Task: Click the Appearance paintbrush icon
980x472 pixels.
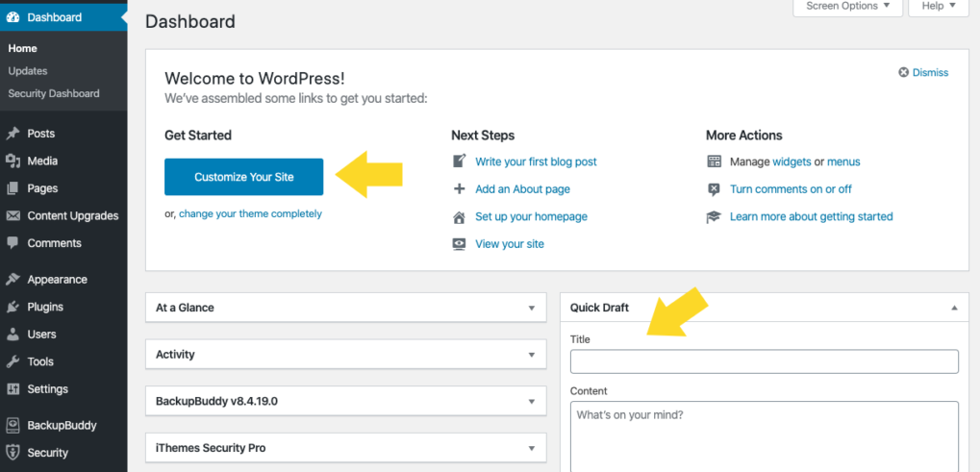Action: point(13,280)
